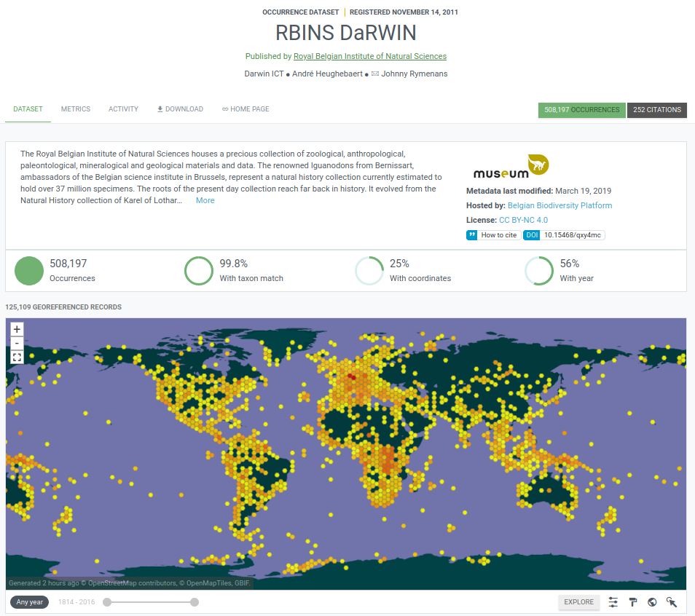
Task: Zoom in on the occurrence map
Action: click(17, 329)
